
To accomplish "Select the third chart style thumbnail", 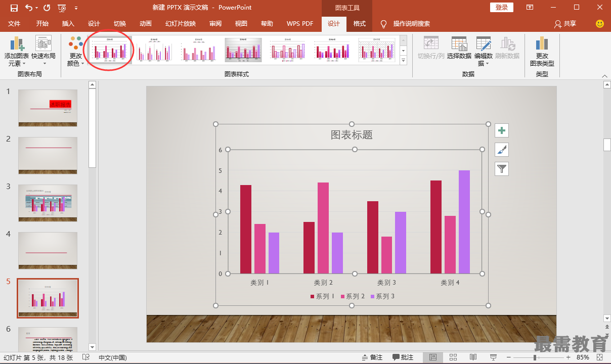I will pos(199,50).
